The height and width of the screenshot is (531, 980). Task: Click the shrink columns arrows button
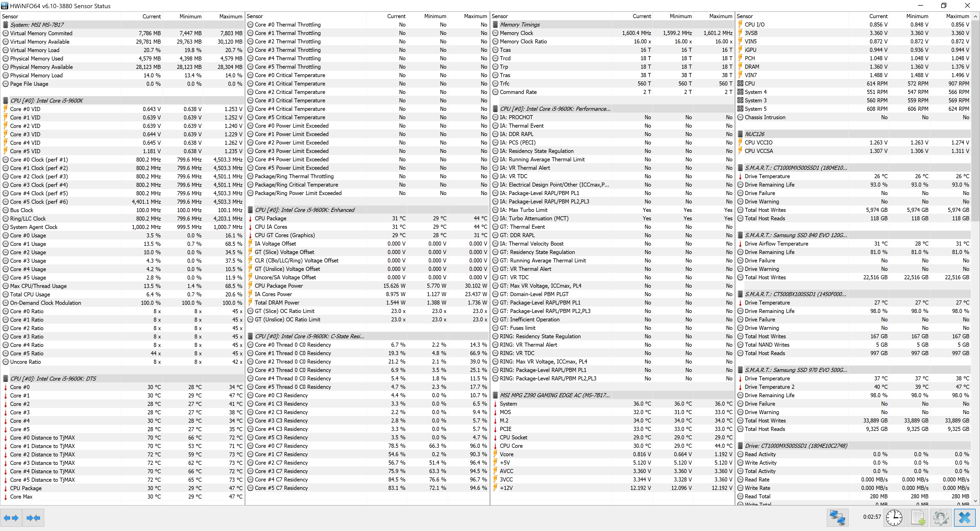[33, 518]
